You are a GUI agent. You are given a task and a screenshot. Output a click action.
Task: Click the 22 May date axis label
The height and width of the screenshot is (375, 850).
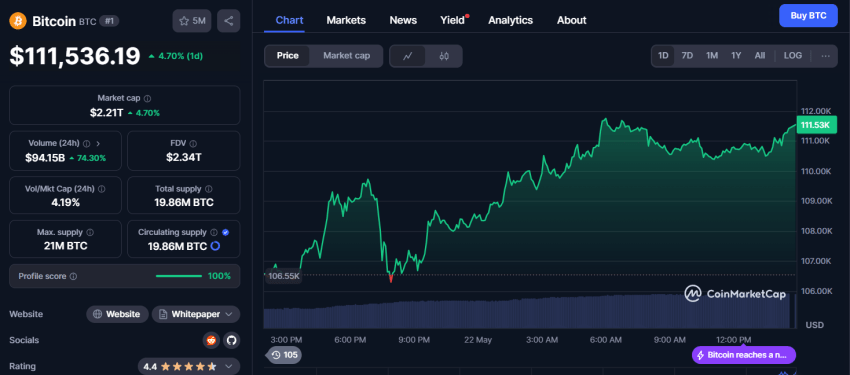(478, 340)
